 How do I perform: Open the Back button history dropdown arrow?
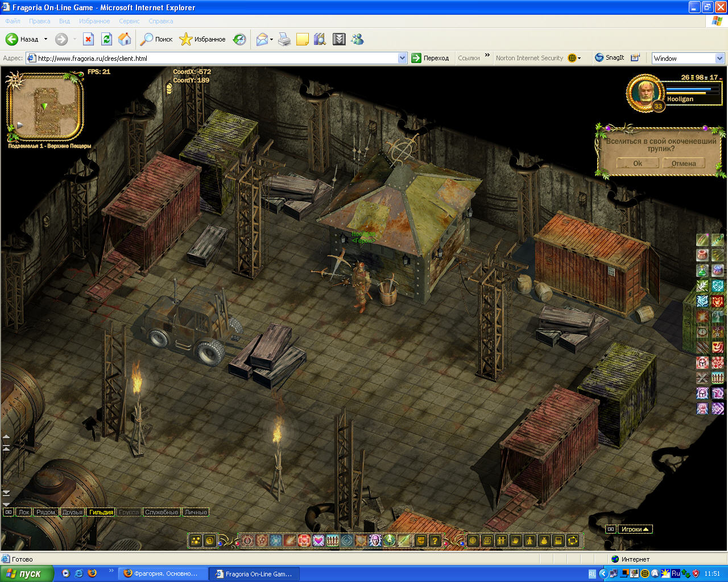click(45, 39)
